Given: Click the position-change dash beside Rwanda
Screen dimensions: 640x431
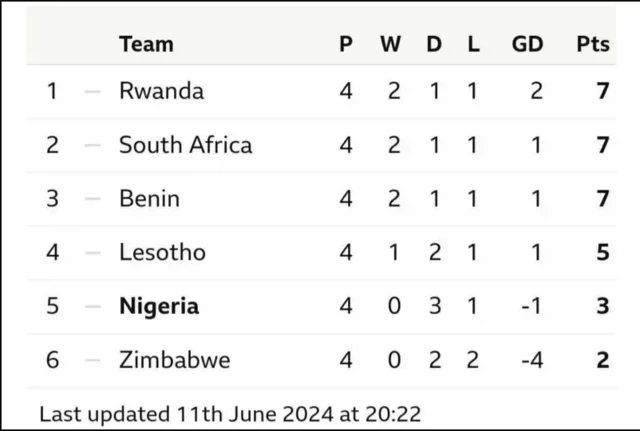Looking at the screenshot, I should point(93,91).
